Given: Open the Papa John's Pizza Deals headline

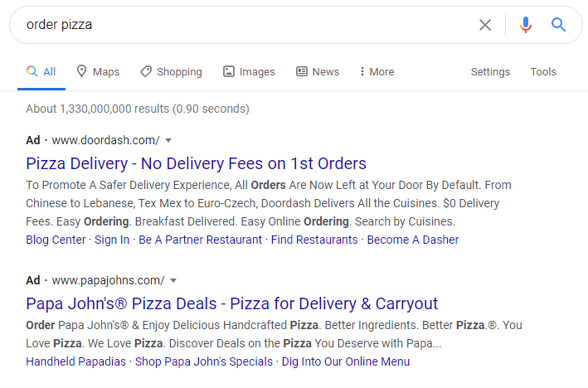Looking at the screenshot, I should point(231,303).
